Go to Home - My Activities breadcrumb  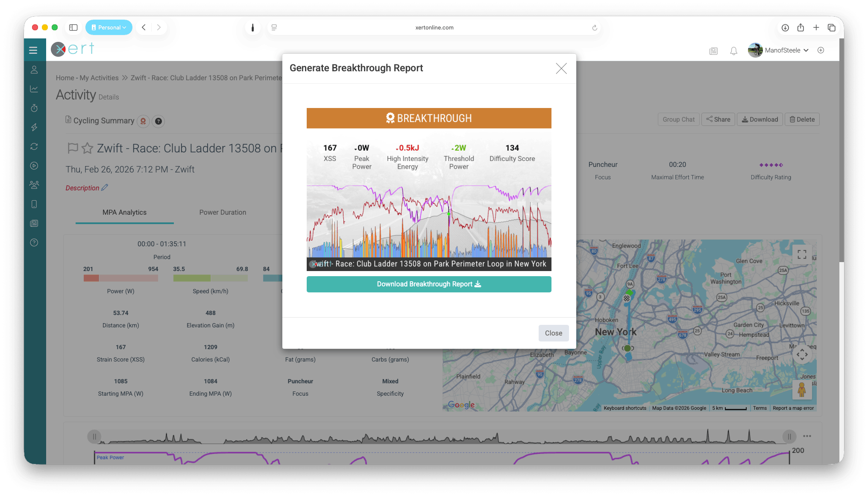click(x=87, y=78)
